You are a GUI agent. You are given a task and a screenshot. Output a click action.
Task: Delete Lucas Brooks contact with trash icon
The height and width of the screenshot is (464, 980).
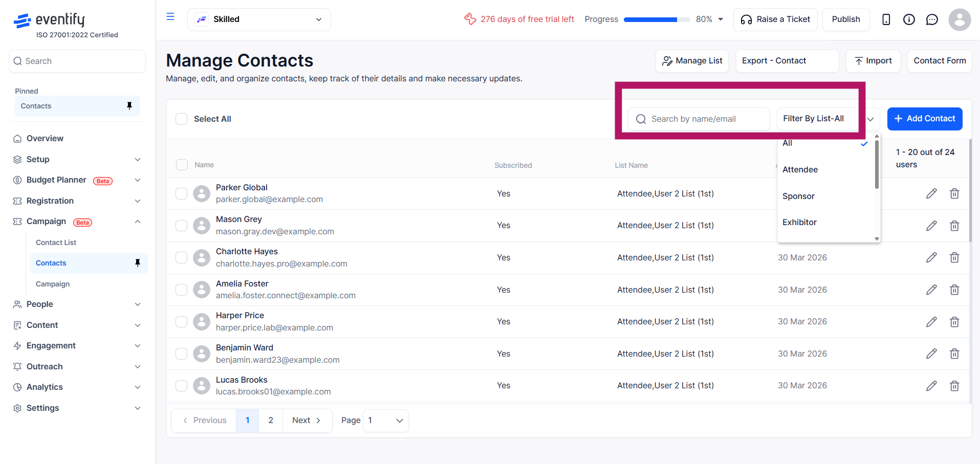954,386
